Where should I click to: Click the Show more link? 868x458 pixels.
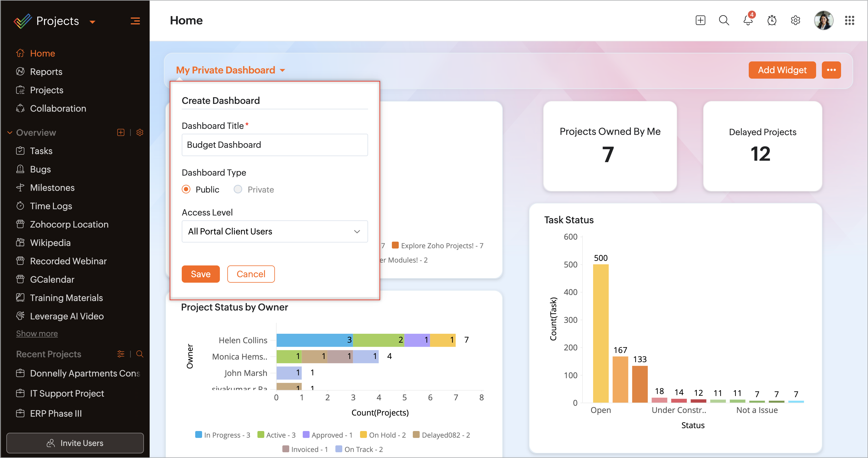(x=37, y=333)
